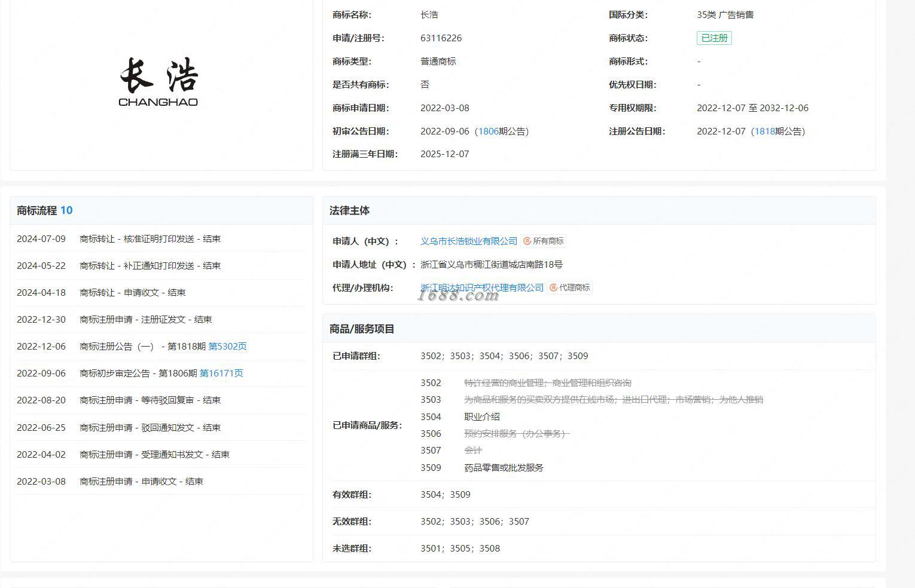Click the 有效群组 value 3504；3509
Image resolution: width=915 pixels, height=588 pixels.
tap(446, 494)
